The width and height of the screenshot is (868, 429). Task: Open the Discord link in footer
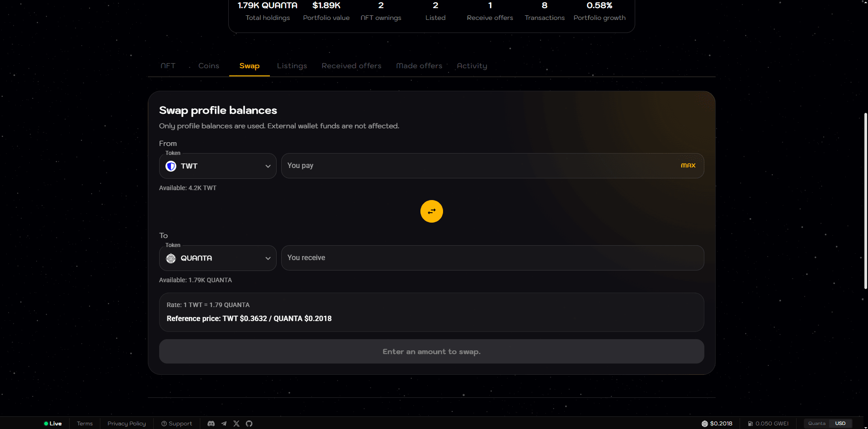point(211,424)
